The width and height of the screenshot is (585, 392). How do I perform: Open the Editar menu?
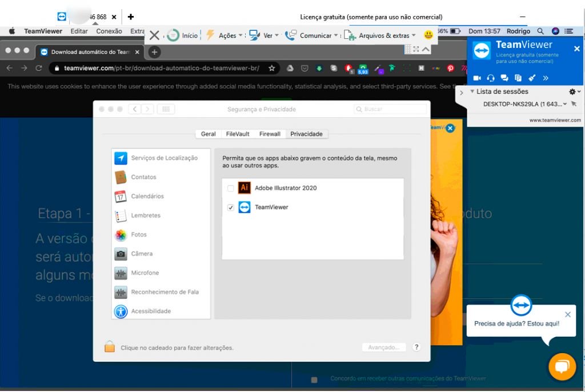79,31
